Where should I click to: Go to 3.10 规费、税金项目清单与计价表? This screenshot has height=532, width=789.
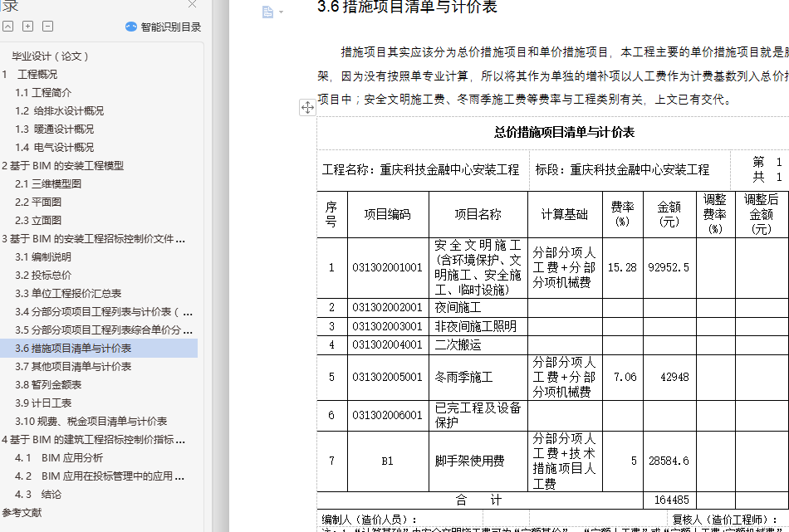91,422
